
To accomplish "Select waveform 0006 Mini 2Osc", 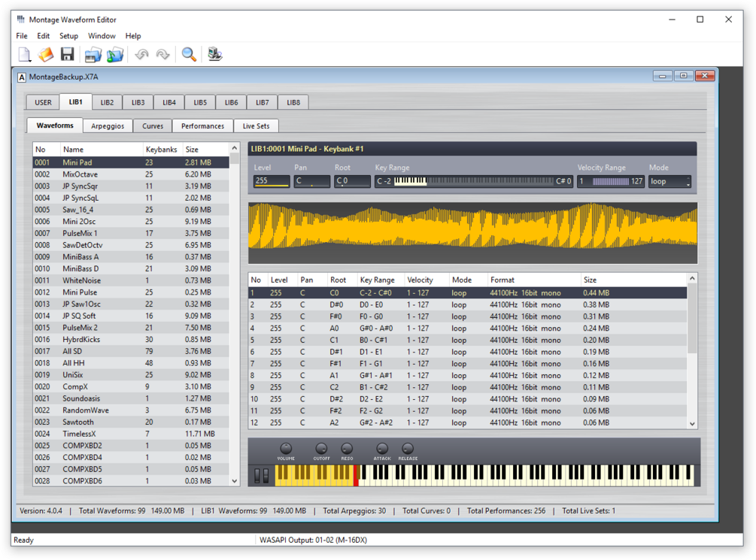I will click(x=131, y=222).
